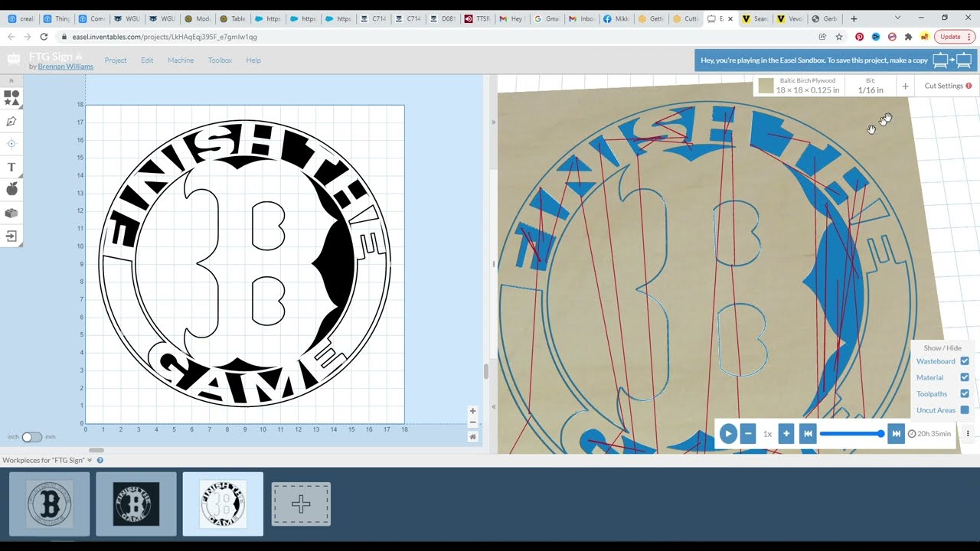Viewport: 980px width, 551px height.
Task: Collapse preview pane using upper arrows
Action: point(493,122)
